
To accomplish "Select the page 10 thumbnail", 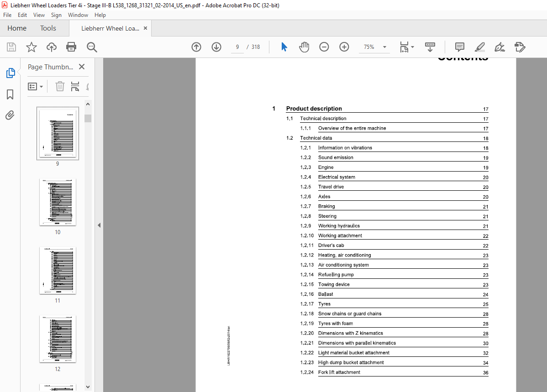I will [x=58, y=202].
